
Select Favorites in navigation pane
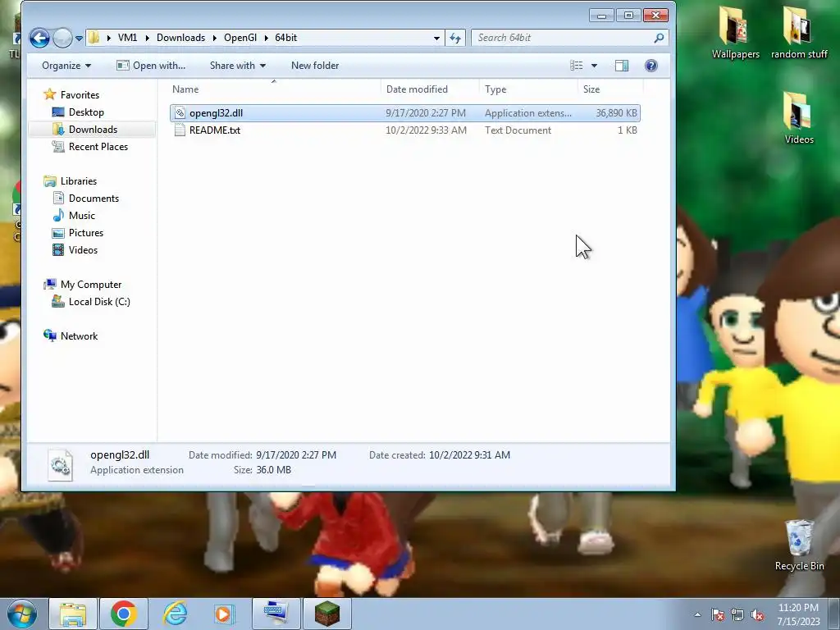[80, 95]
